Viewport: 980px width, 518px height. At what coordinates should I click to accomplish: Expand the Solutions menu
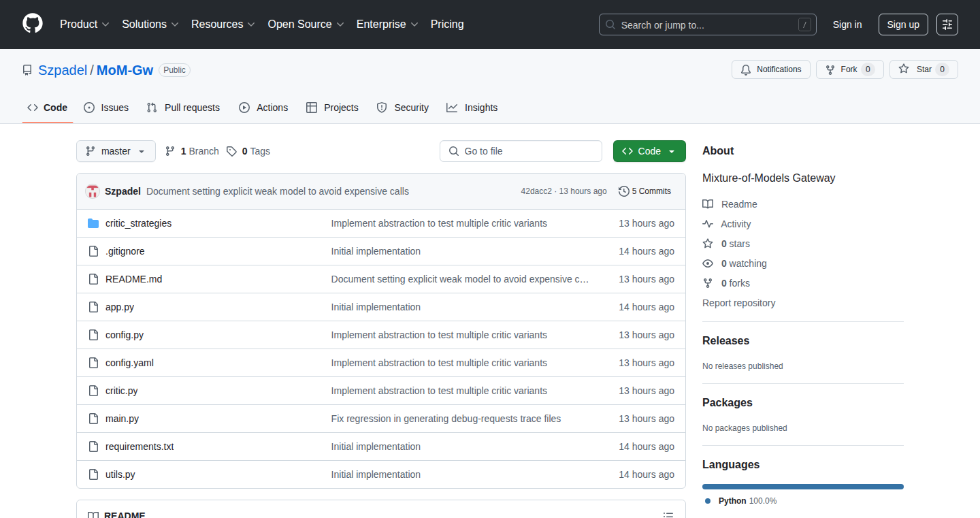150,25
